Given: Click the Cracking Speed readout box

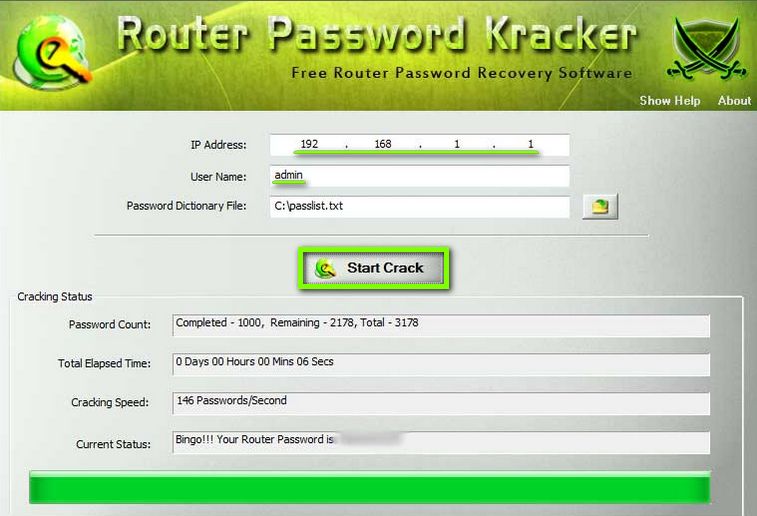Looking at the screenshot, I should (x=441, y=404).
